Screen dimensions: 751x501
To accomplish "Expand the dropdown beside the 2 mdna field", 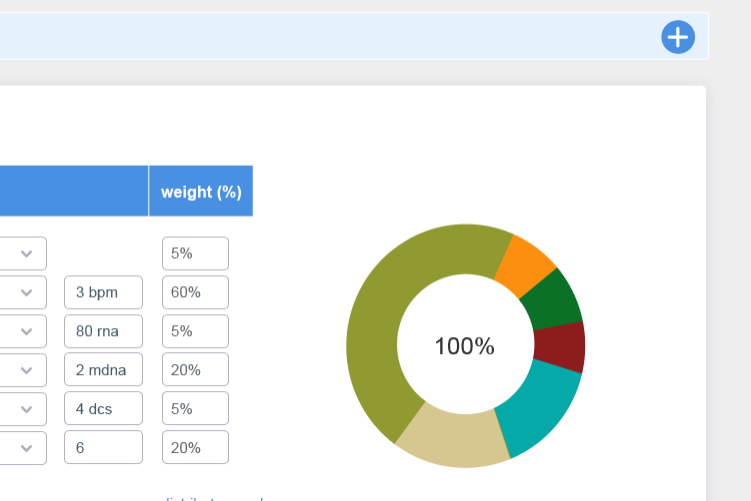I will pyautogui.click(x=26, y=370).
